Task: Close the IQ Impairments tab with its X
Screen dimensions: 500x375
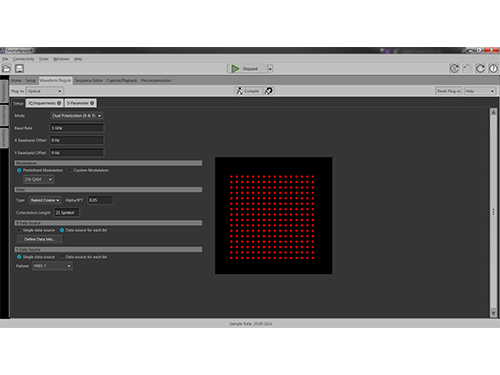Action: 59,103
